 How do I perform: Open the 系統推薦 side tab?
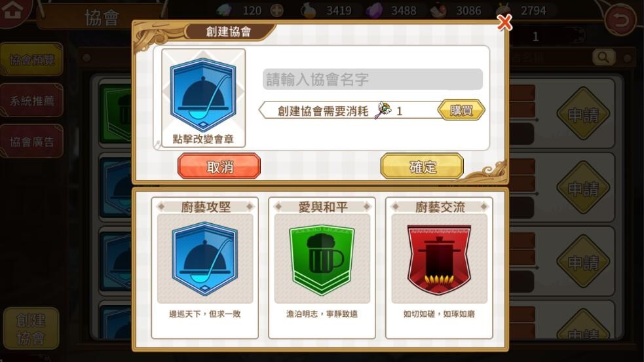click(31, 100)
